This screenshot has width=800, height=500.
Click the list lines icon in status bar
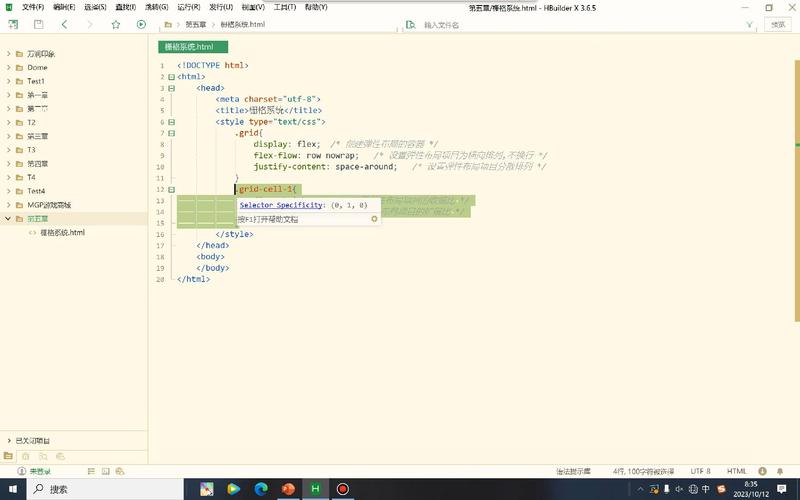(x=91, y=471)
